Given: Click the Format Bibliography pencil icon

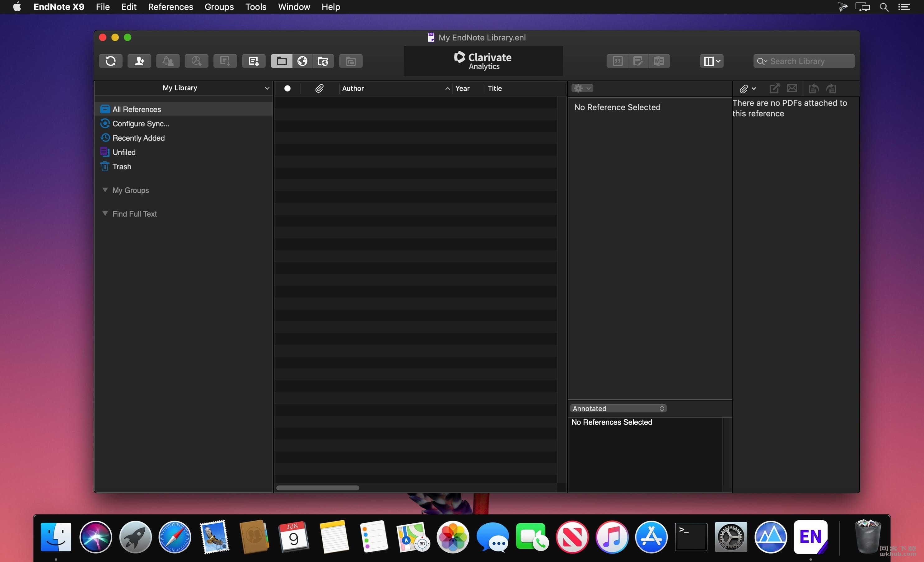Looking at the screenshot, I should coord(638,61).
